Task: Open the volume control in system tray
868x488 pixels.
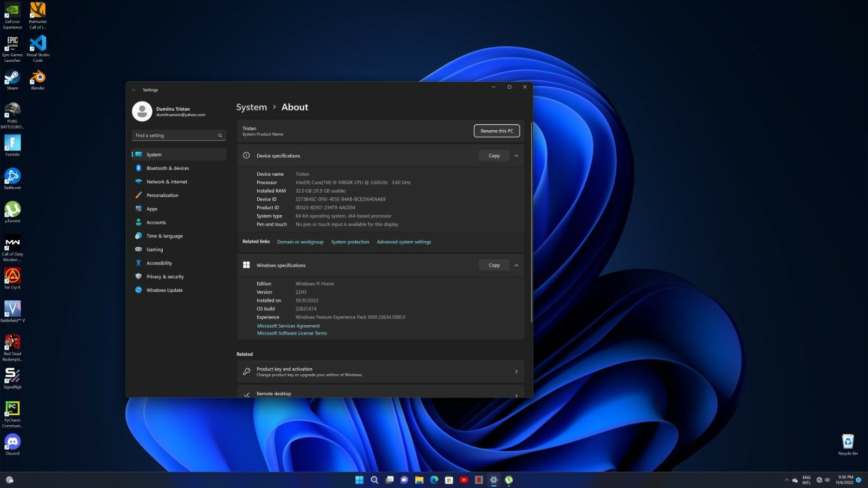Action: (x=827, y=480)
